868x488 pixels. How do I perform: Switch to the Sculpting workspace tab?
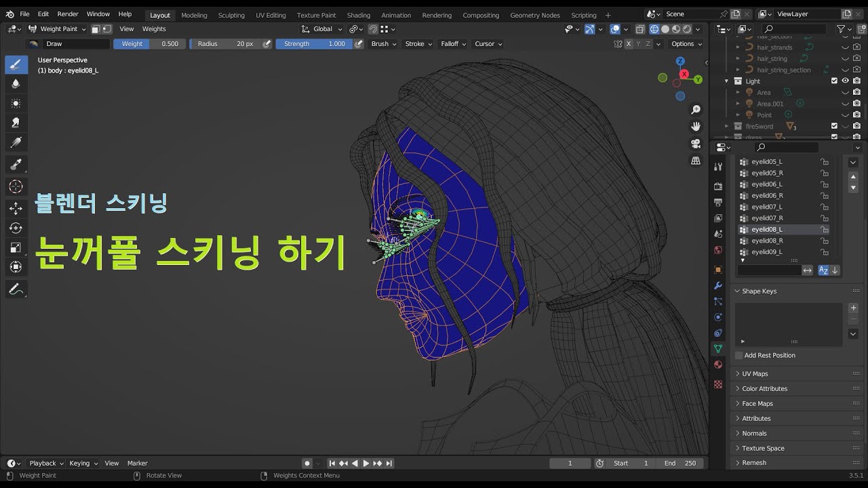(x=231, y=15)
